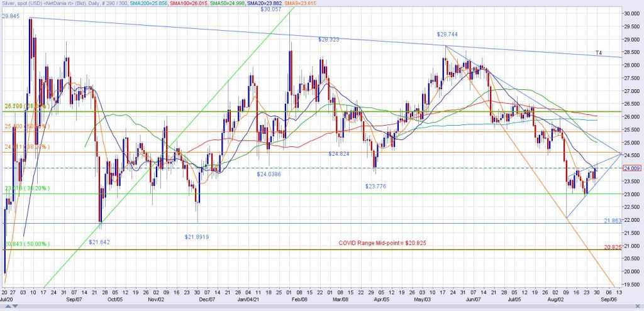
Task: Click the Nov/02 date axis label
Action: click(156, 300)
